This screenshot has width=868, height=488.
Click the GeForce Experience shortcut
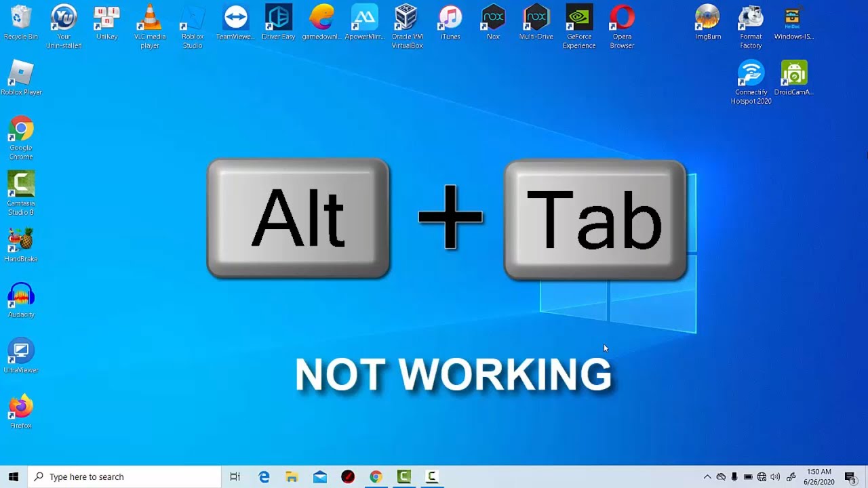[x=579, y=19]
